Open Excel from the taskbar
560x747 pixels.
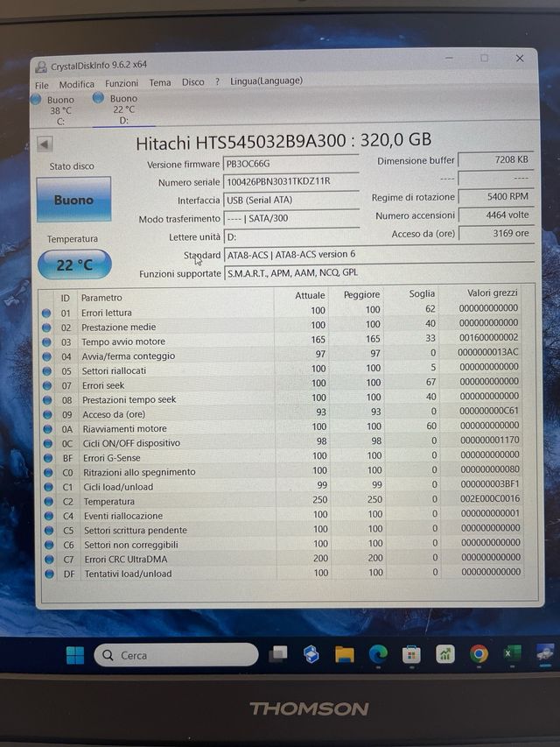point(512,653)
